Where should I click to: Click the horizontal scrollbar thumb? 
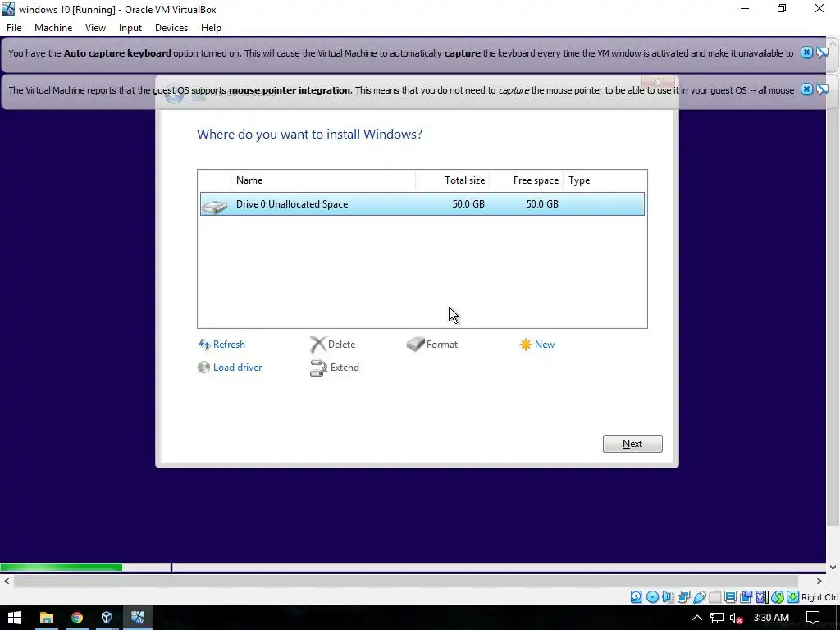click(406, 582)
